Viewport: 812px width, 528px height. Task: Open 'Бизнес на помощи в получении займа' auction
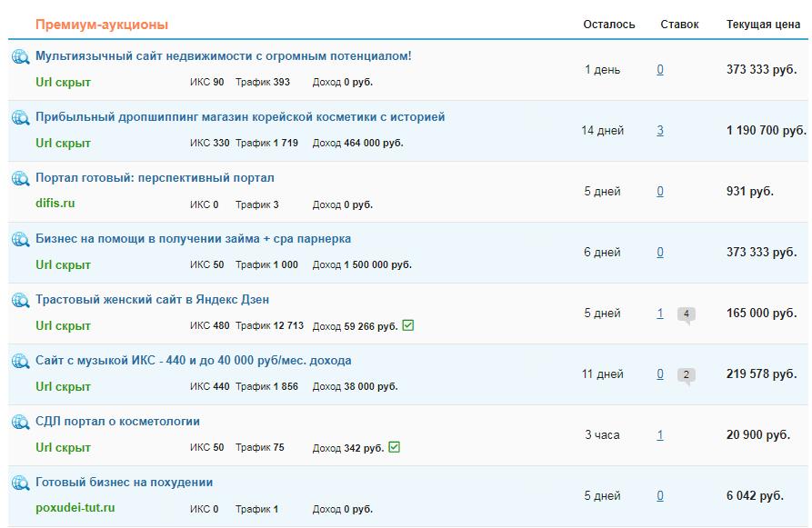coord(193,239)
